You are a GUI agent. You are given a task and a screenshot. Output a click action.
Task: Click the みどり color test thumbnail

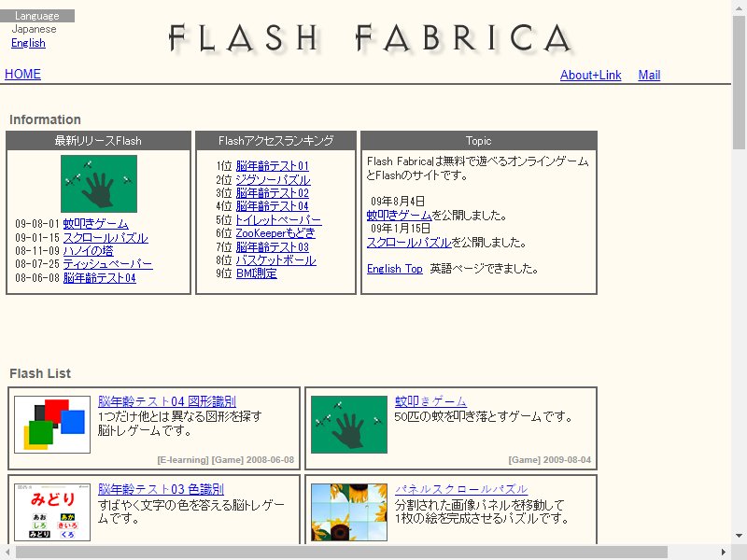point(52,512)
